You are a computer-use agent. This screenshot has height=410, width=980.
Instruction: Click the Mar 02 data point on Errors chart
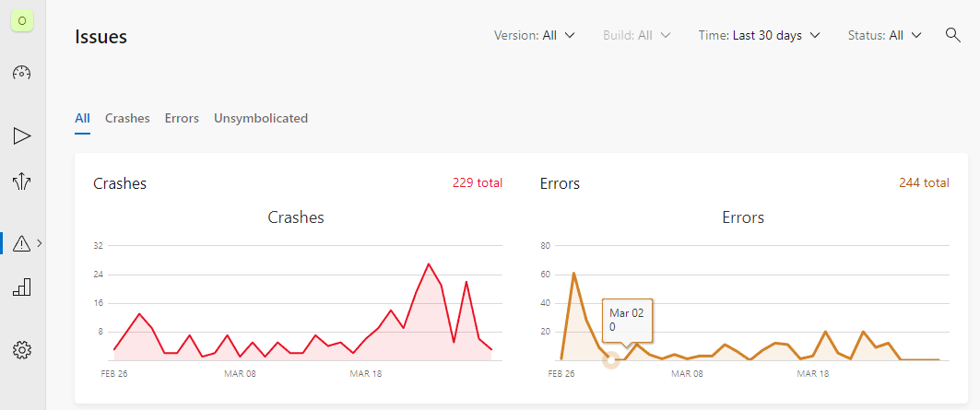click(611, 359)
